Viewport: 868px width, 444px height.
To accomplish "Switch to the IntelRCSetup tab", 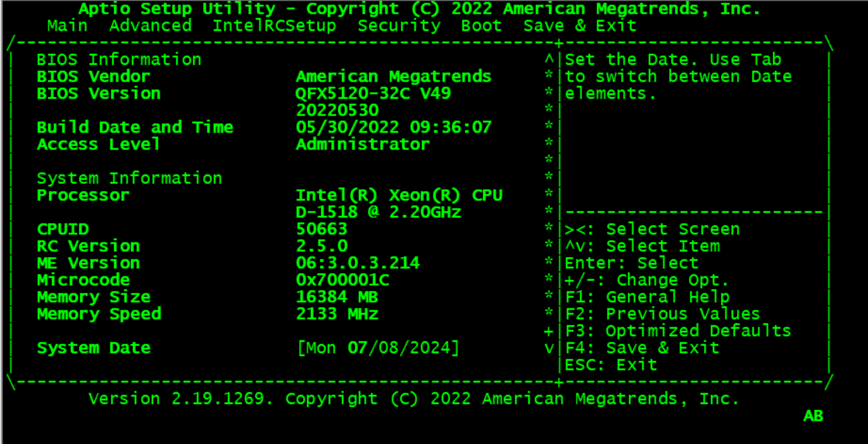I will [x=274, y=26].
